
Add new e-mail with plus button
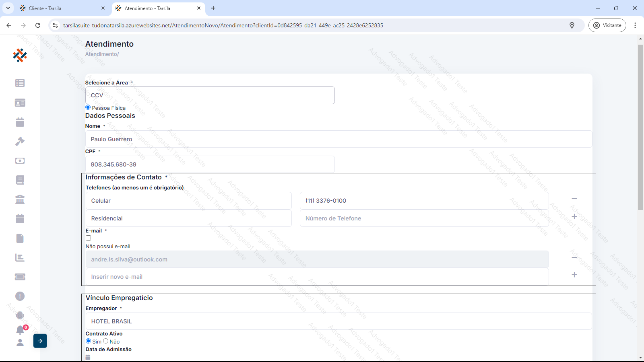coord(574,275)
